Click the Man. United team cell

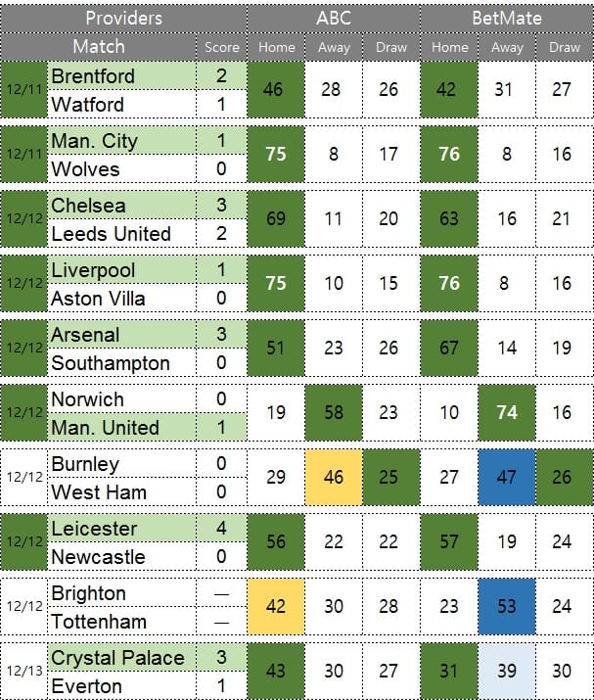pyautogui.click(x=121, y=427)
